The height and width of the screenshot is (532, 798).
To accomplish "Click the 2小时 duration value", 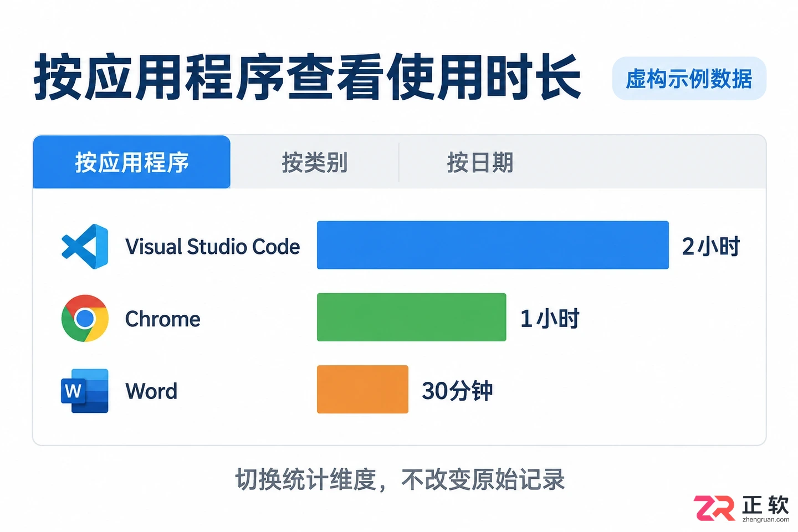I will [x=711, y=247].
